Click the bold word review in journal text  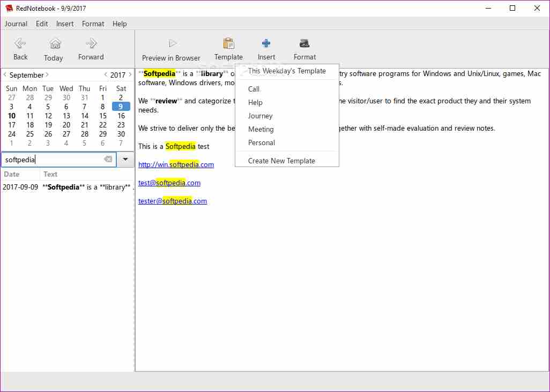point(166,101)
